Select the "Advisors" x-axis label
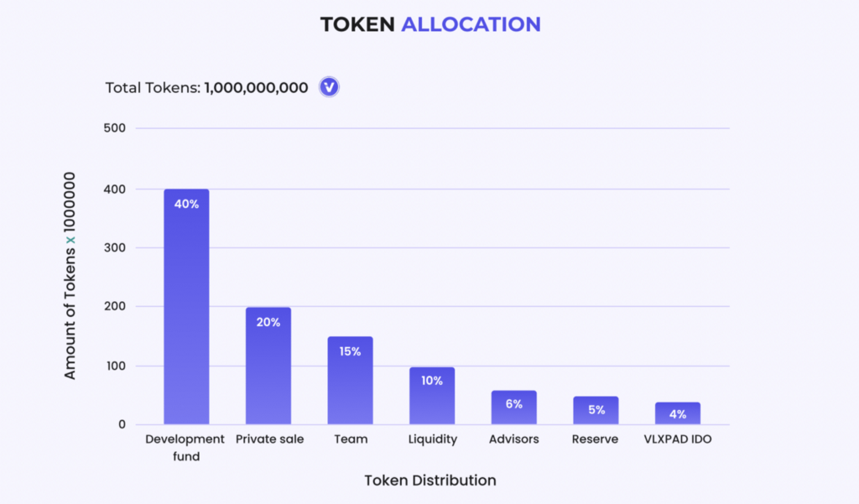 click(513, 439)
